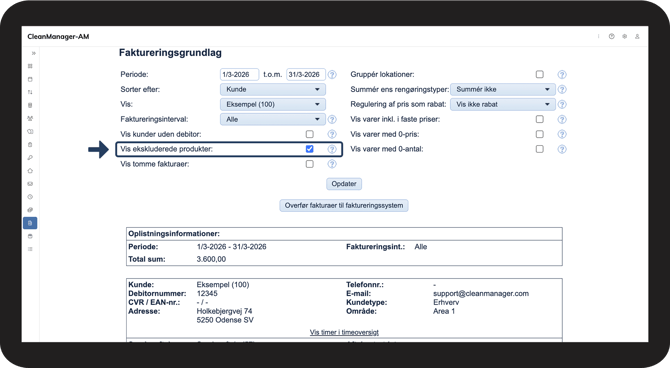The width and height of the screenshot is (670, 368).
Task: Open the Summér ikke dropdown
Action: (503, 89)
